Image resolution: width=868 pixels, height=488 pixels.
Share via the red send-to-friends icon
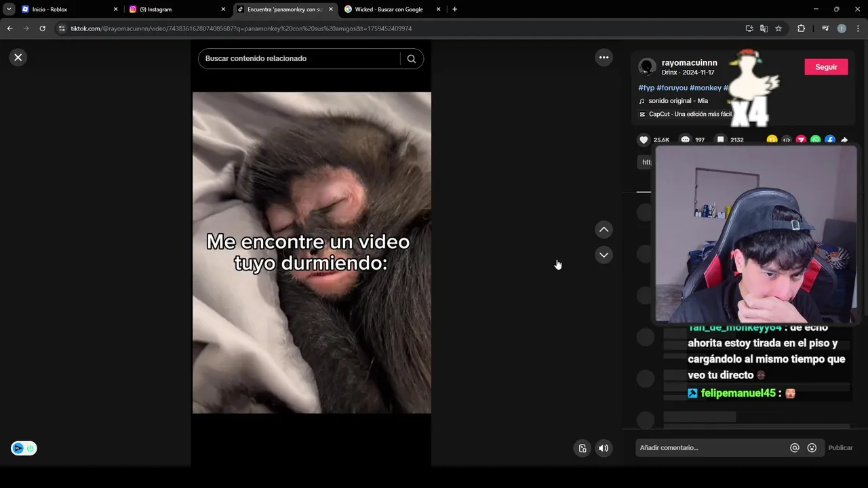pyautogui.click(x=801, y=140)
